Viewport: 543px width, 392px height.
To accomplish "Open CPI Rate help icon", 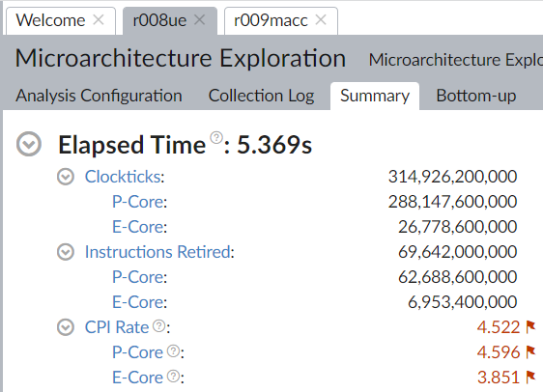I will point(159,325).
